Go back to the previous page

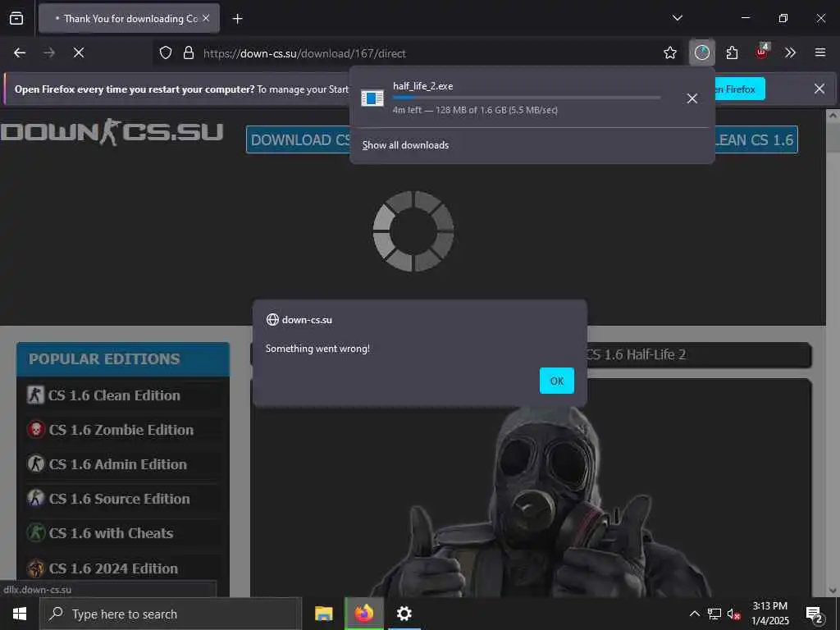point(20,52)
